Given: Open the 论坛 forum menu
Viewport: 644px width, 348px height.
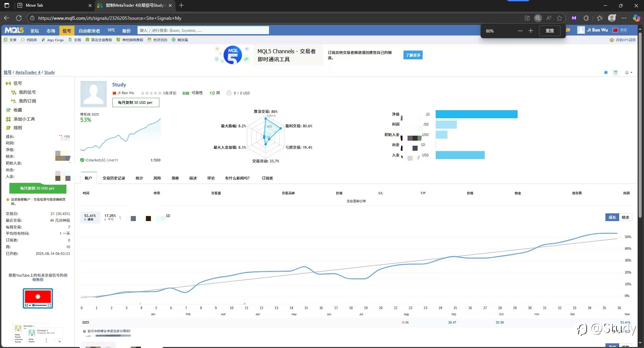Looking at the screenshot, I should (35, 31).
